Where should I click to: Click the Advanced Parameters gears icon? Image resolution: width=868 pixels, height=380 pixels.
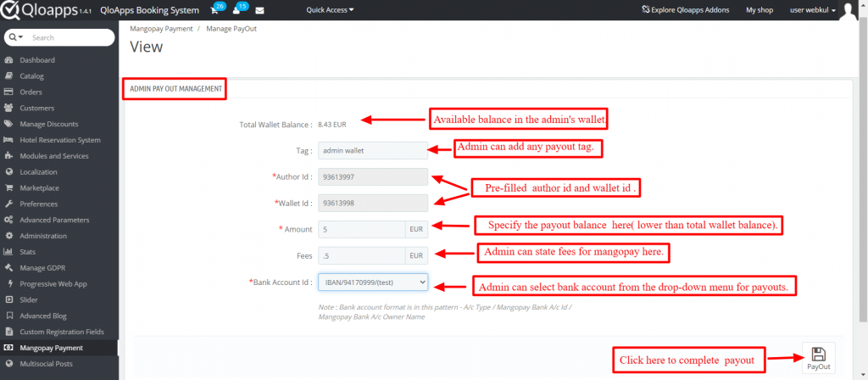(x=8, y=220)
